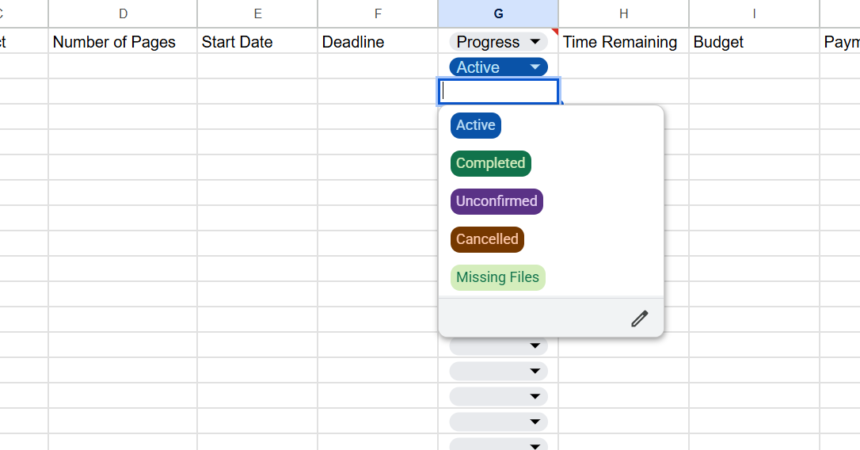The image size is (860, 450).
Task: Select the Time Remaining header cell
Action: click(x=620, y=42)
